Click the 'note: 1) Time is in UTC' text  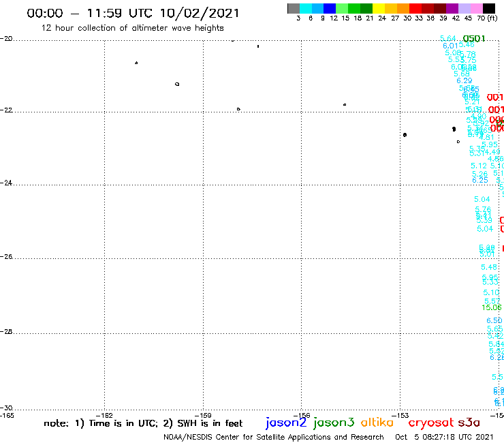[101, 423]
